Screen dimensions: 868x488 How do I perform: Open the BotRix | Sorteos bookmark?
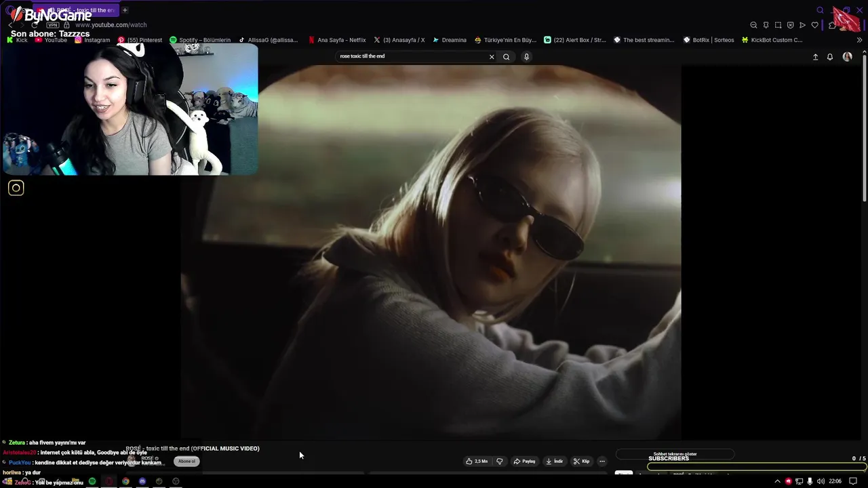pyautogui.click(x=709, y=40)
